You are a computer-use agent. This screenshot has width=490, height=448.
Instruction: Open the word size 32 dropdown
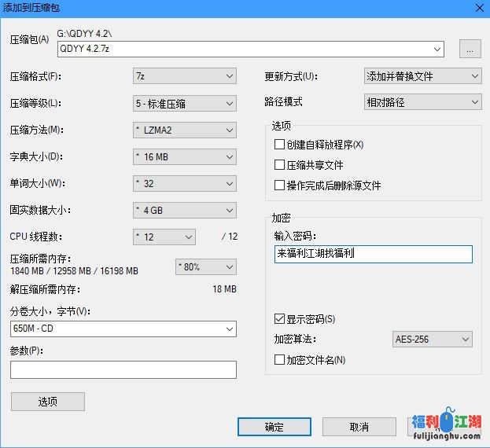coord(185,183)
